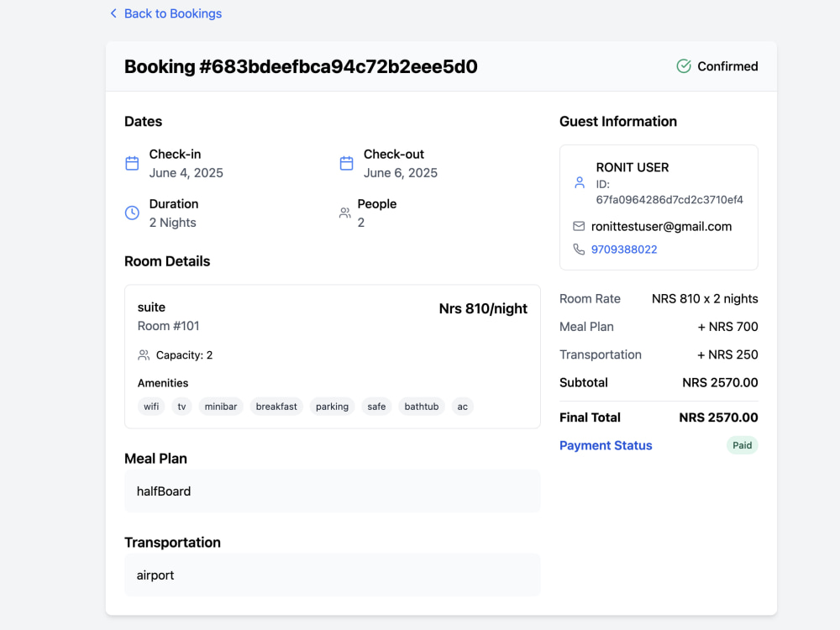Click the 2 Nights duration value
Screen dimensions: 840x630
coord(172,223)
